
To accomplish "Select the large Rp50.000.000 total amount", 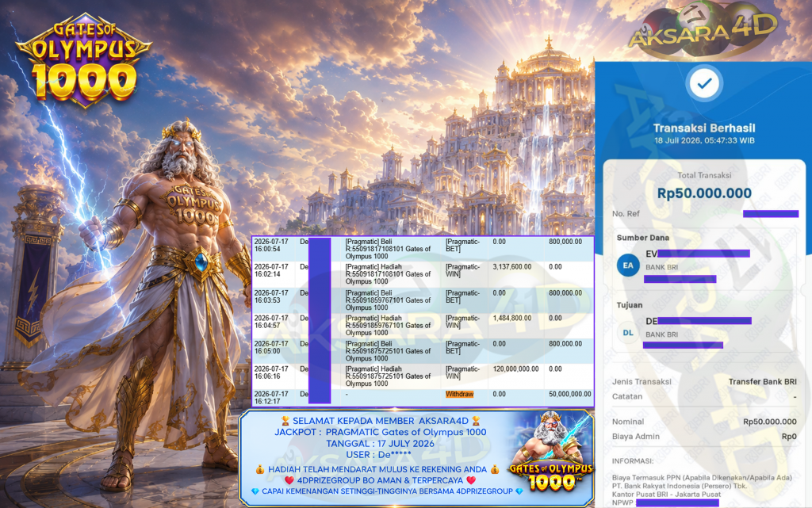I will pos(704,193).
